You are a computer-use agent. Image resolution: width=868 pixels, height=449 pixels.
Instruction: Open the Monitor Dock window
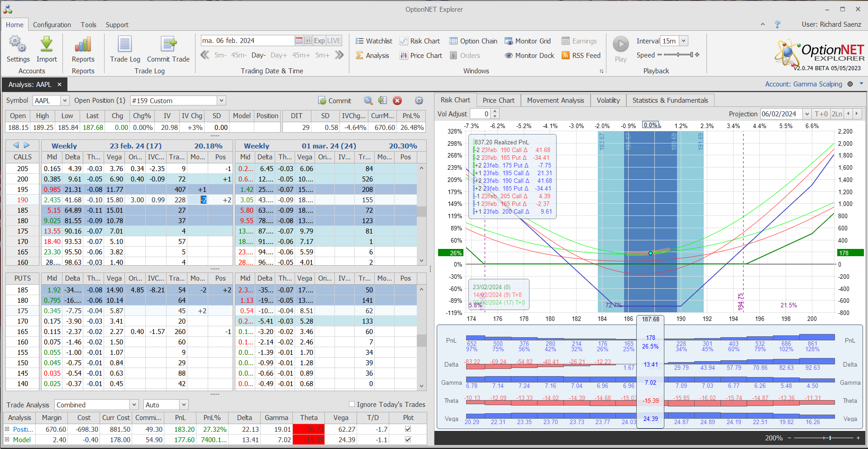(529, 56)
